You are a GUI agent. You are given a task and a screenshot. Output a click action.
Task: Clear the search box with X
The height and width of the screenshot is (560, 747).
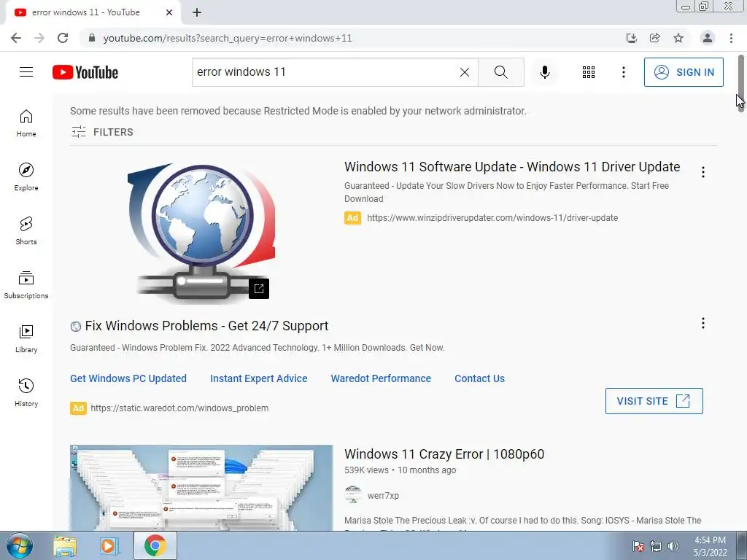pos(465,72)
